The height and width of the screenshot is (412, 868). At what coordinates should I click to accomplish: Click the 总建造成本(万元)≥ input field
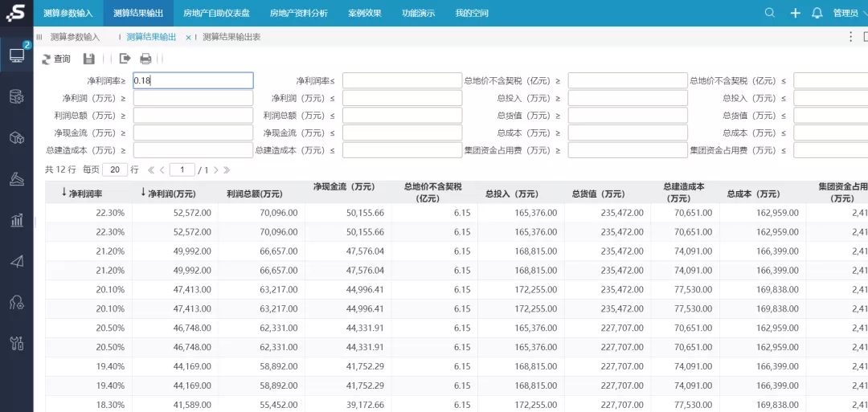click(193, 150)
